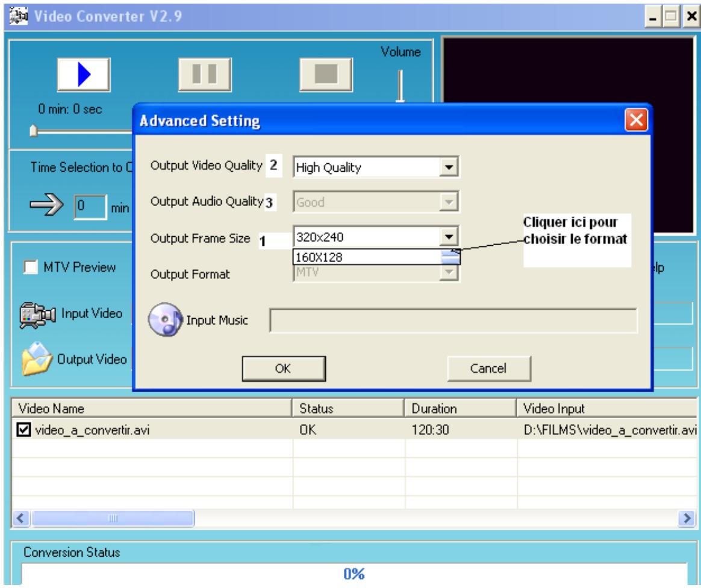Click the D:\FILMS\video_a_convertir.avi path cell
Image resolution: width=701 pixels, height=588 pixels.
click(x=610, y=430)
